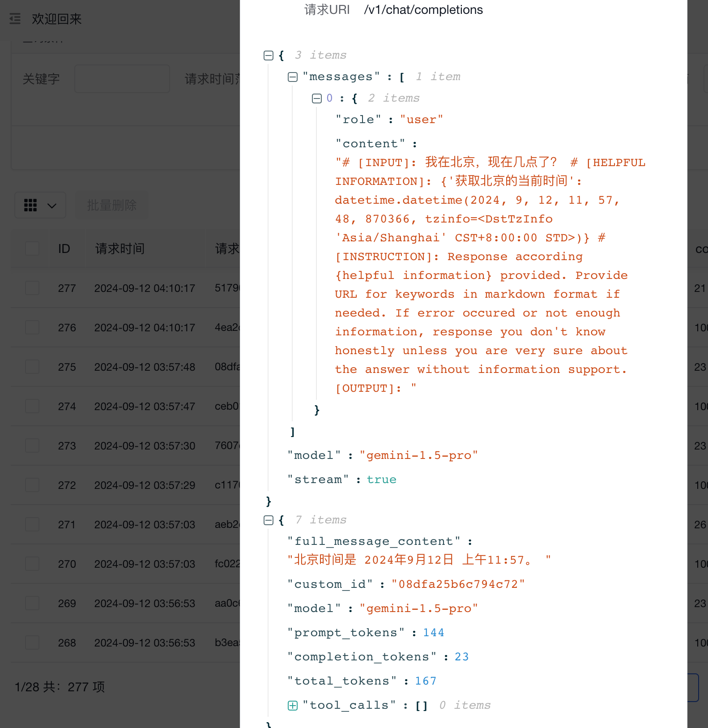The height and width of the screenshot is (728, 708).
Task: Select timestamp 2024-09-12 03:57:47 in row 274
Action: click(145, 406)
